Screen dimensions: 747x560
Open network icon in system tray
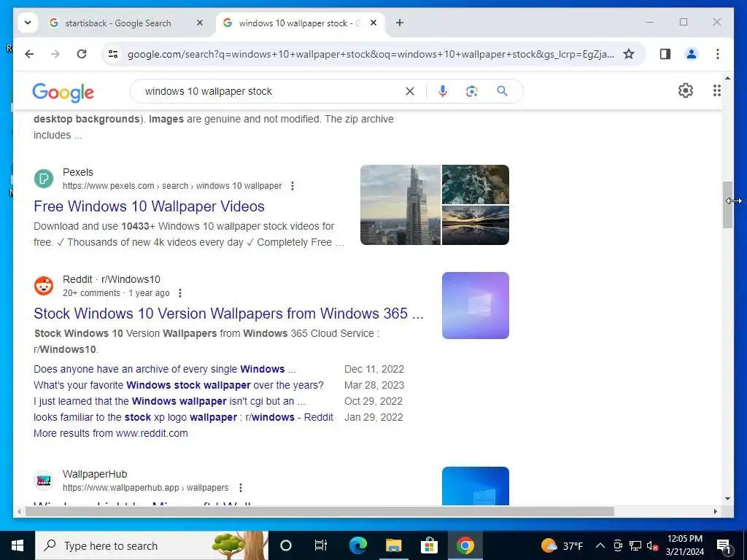[635, 545]
